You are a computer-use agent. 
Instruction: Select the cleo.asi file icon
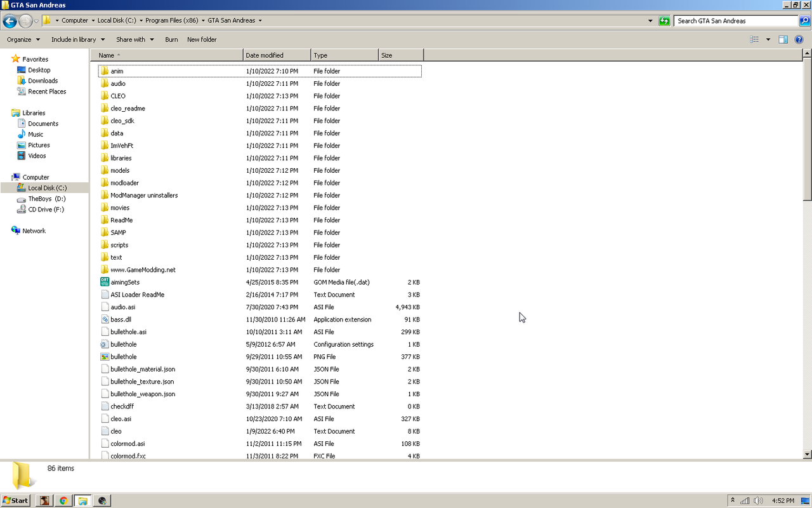[x=105, y=419]
